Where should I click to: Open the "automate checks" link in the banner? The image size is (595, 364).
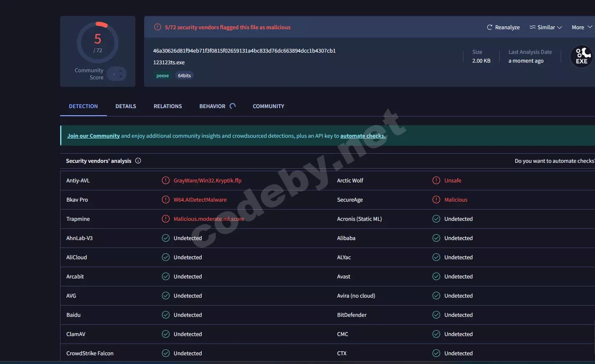click(363, 136)
